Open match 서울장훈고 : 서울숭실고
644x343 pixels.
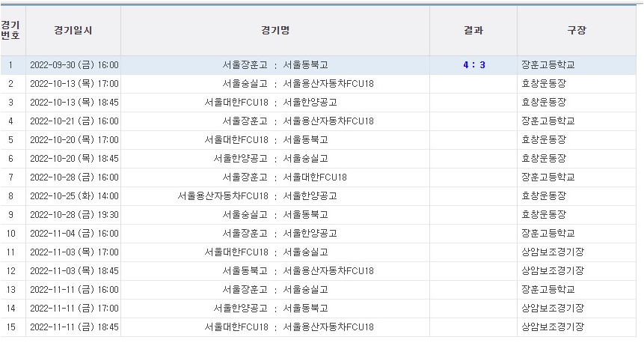pyautogui.click(x=275, y=290)
